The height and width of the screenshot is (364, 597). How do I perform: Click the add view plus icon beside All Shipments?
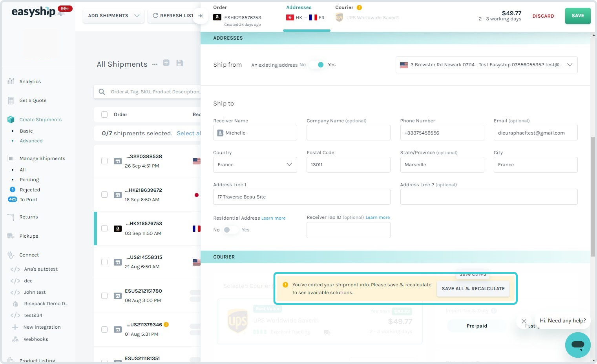[x=166, y=63]
